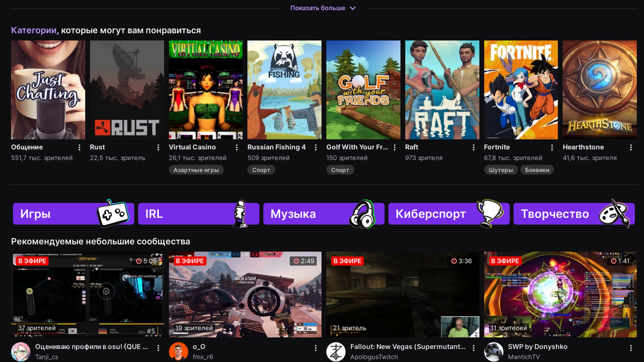
Task: Open Tanji_cs channel name link
Action: [47, 357]
